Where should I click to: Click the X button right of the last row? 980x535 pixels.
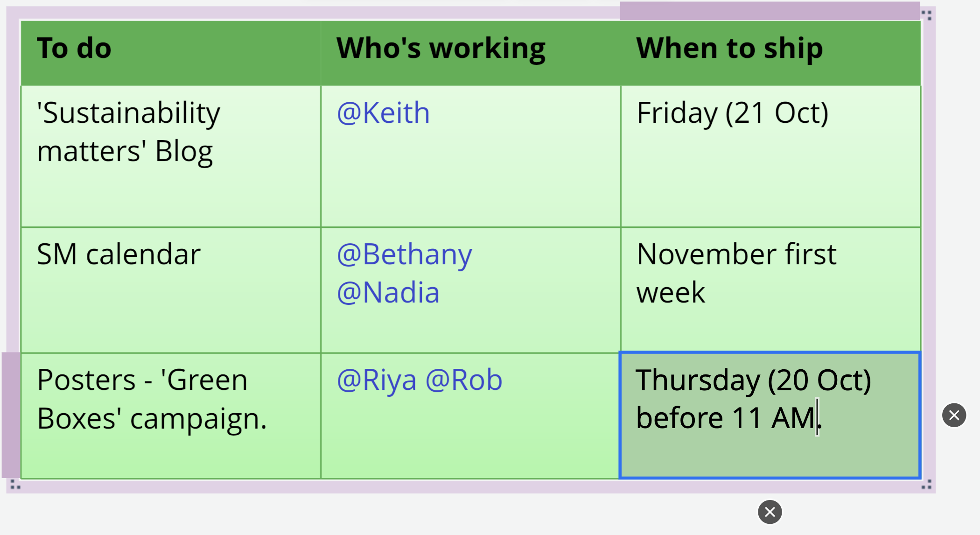(x=954, y=415)
